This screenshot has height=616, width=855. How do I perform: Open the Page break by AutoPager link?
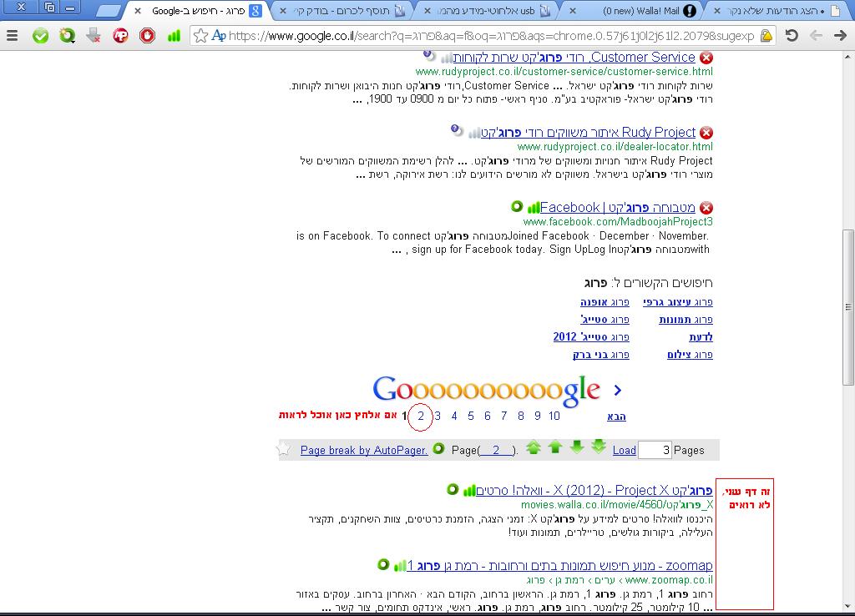(x=364, y=450)
